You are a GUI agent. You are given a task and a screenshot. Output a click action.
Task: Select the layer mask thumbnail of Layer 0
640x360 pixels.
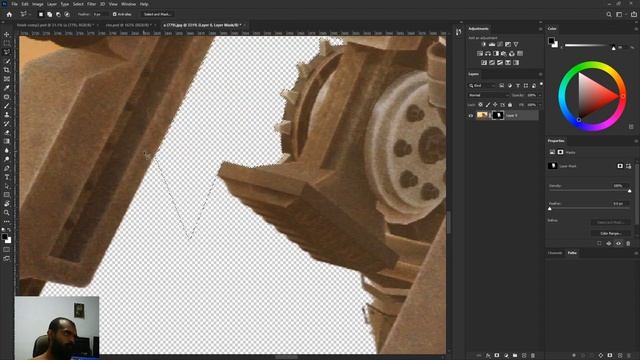pyautogui.click(x=498, y=116)
